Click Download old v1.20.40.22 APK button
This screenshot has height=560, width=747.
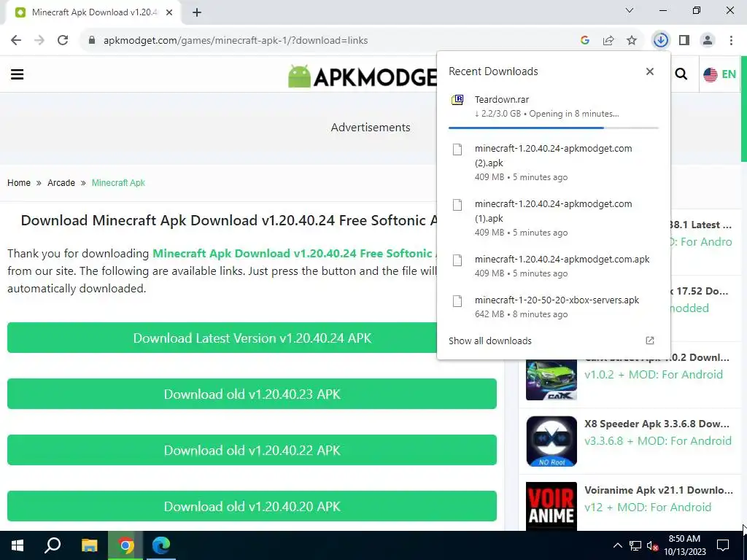pyautogui.click(x=252, y=450)
